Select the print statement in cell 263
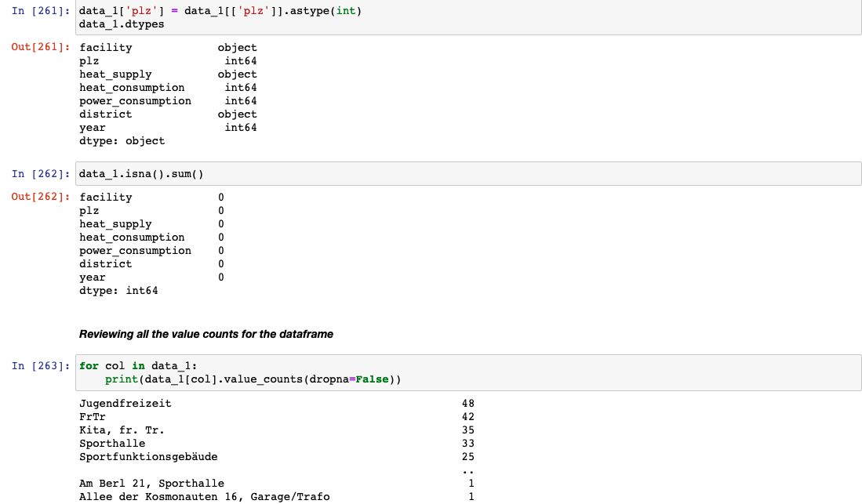 pyautogui.click(x=235, y=379)
